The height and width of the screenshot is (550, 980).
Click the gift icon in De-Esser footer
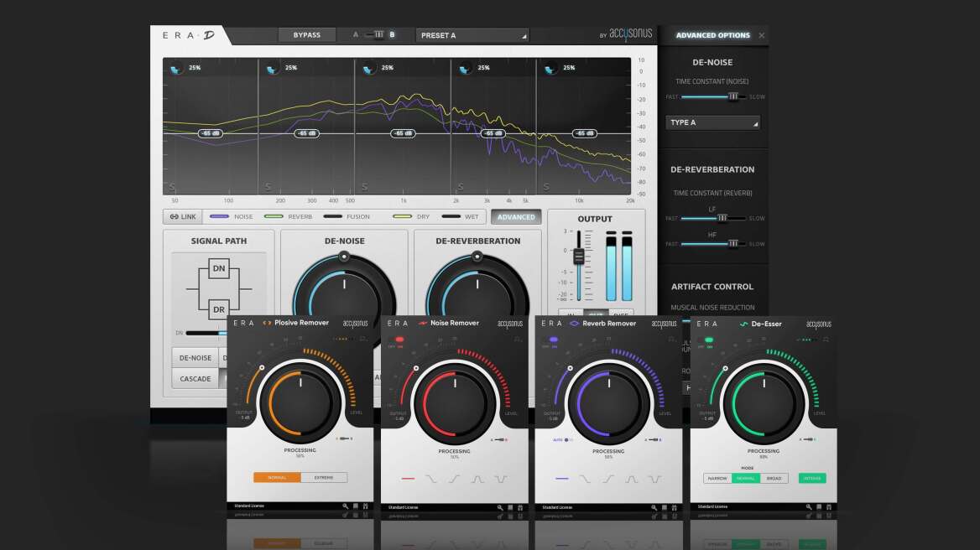pos(829,507)
